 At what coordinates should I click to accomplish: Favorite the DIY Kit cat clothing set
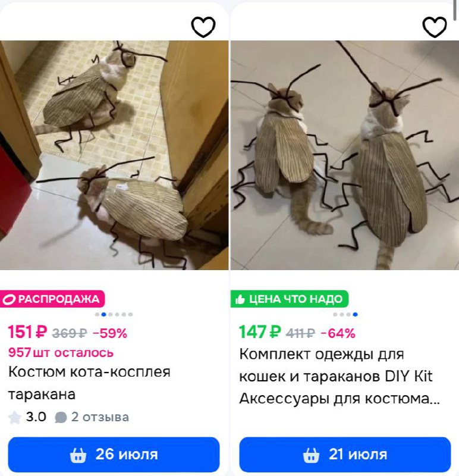(x=435, y=27)
